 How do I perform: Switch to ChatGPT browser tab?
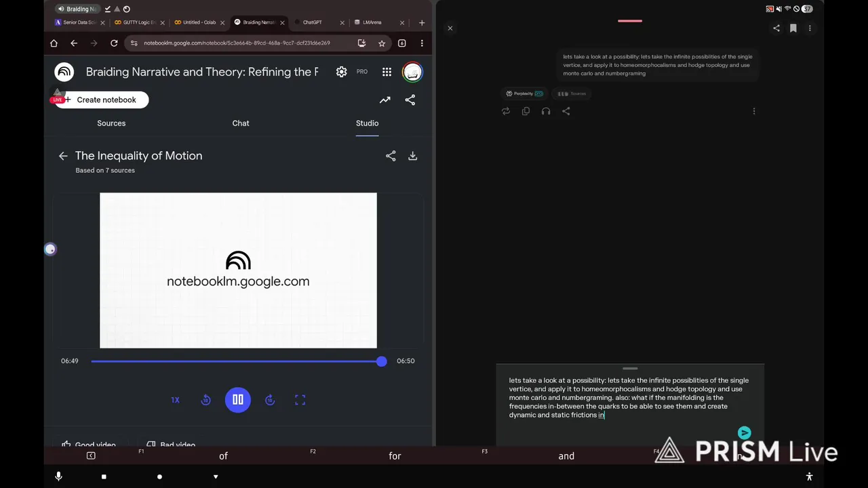point(311,22)
